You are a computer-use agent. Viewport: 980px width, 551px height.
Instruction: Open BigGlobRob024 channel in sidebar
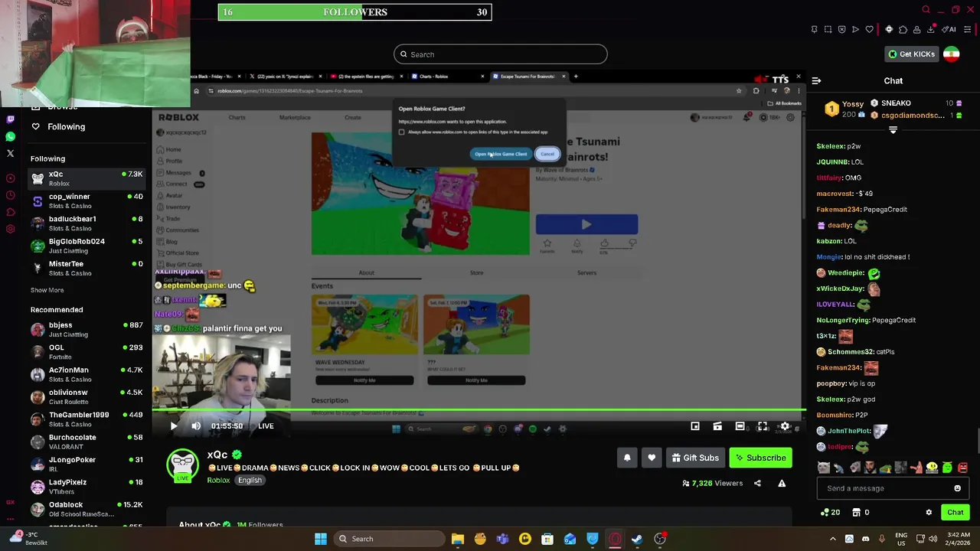point(87,246)
